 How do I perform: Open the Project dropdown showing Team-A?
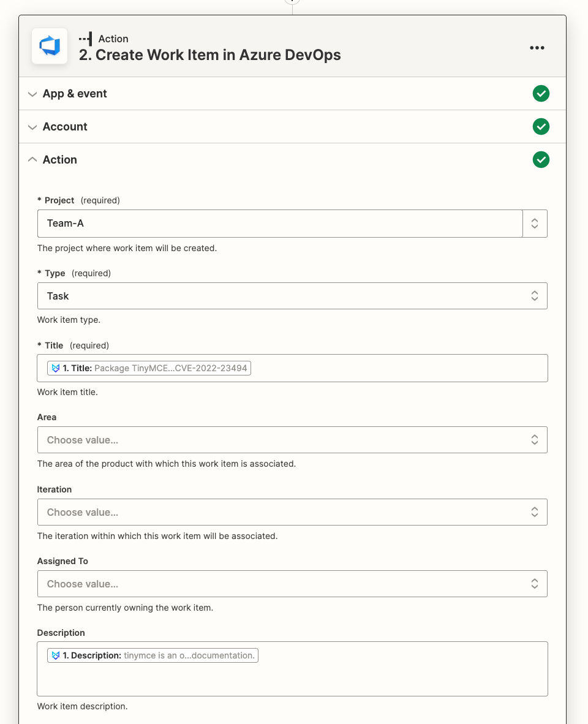(x=534, y=224)
